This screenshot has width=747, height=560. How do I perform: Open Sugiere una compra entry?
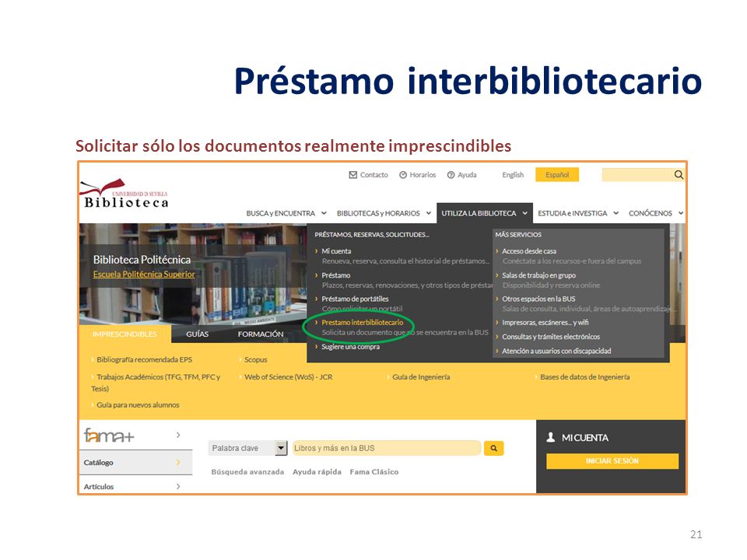pos(351,347)
